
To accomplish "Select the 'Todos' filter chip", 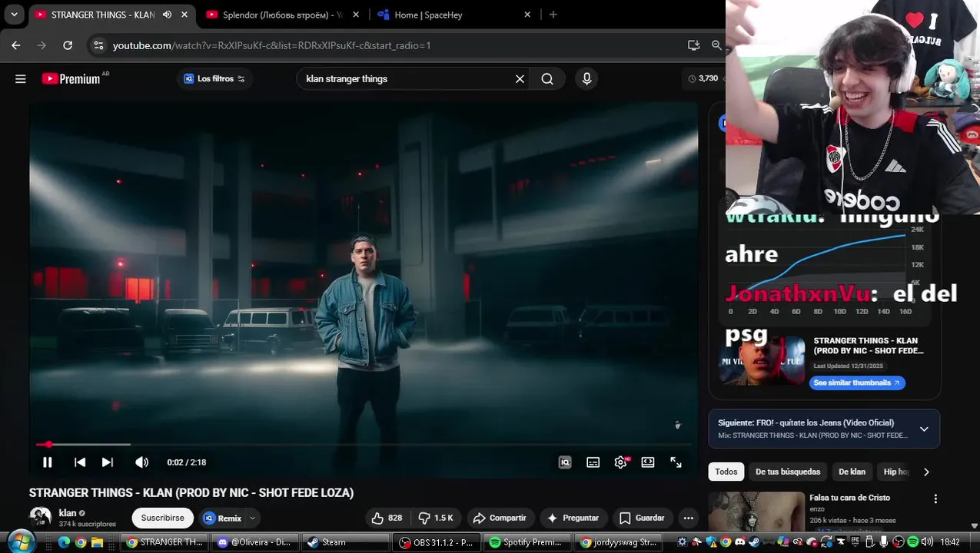I will (x=726, y=472).
